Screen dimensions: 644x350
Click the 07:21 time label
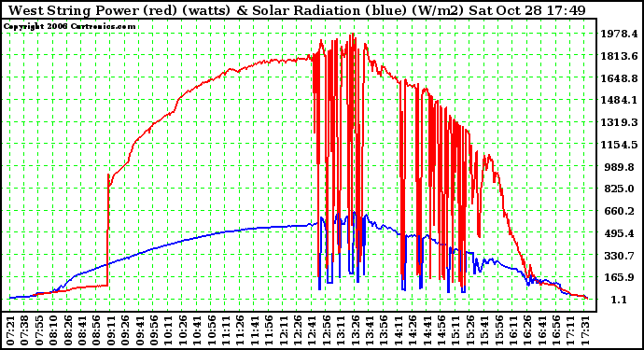(10, 330)
